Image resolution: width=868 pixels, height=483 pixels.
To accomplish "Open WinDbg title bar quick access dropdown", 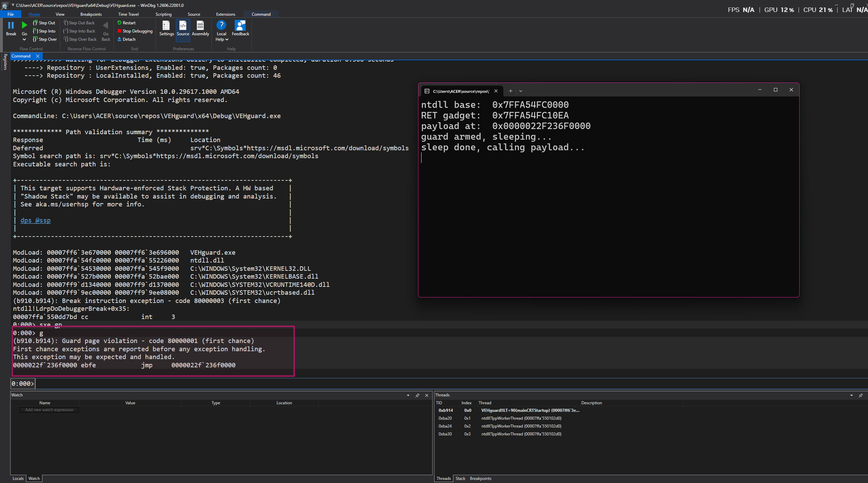I will pyautogui.click(x=13, y=5).
